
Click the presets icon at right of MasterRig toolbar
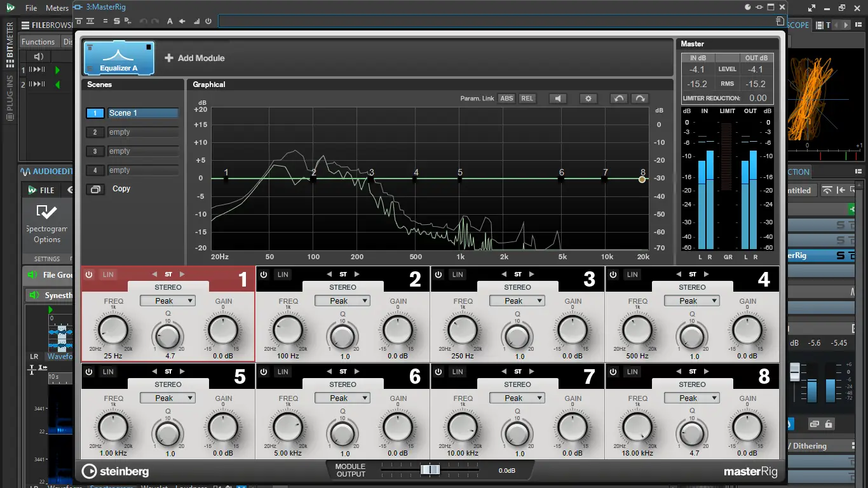tap(780, 21)
